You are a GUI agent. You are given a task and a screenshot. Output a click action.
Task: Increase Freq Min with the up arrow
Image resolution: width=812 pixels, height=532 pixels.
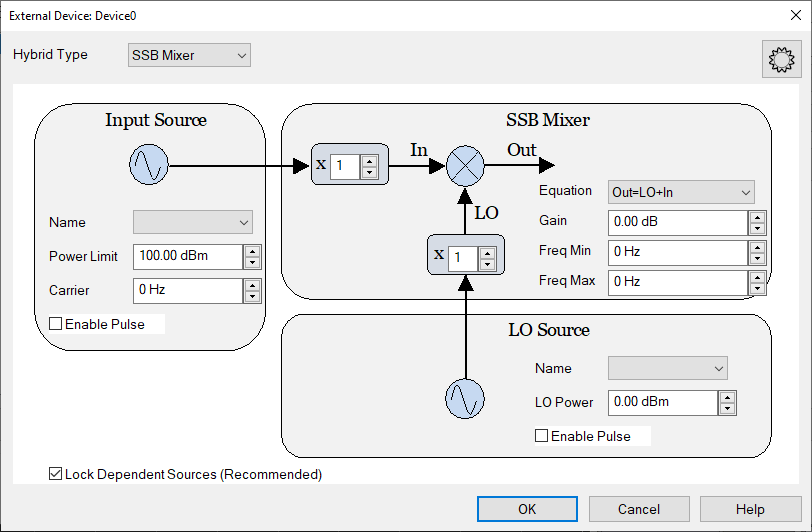click(x=757, y=247)
